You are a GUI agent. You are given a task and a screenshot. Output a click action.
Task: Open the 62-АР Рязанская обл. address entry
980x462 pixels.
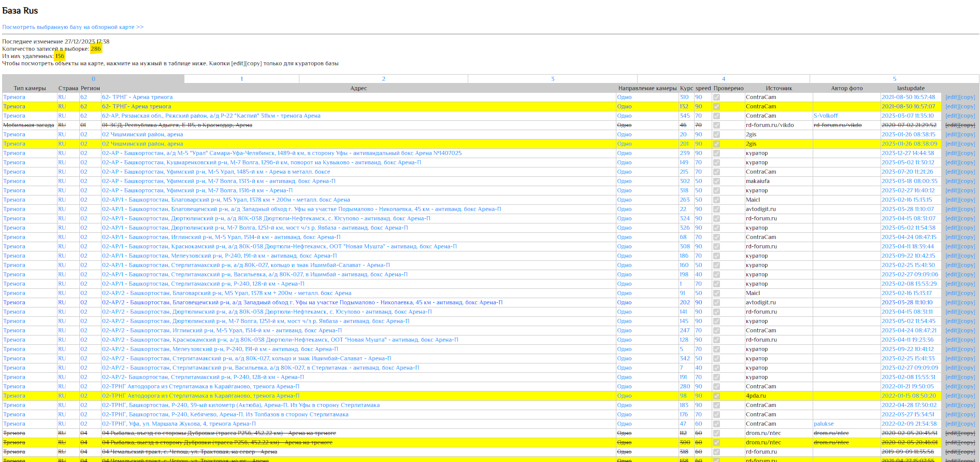coord(211,116)
